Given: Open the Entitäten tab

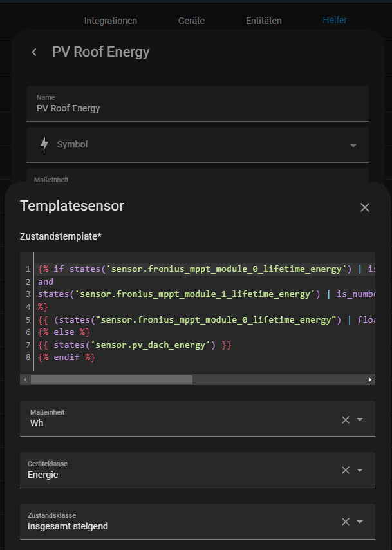Looking at the screenshot, I should pyautogui.click(x=263, y=21).
